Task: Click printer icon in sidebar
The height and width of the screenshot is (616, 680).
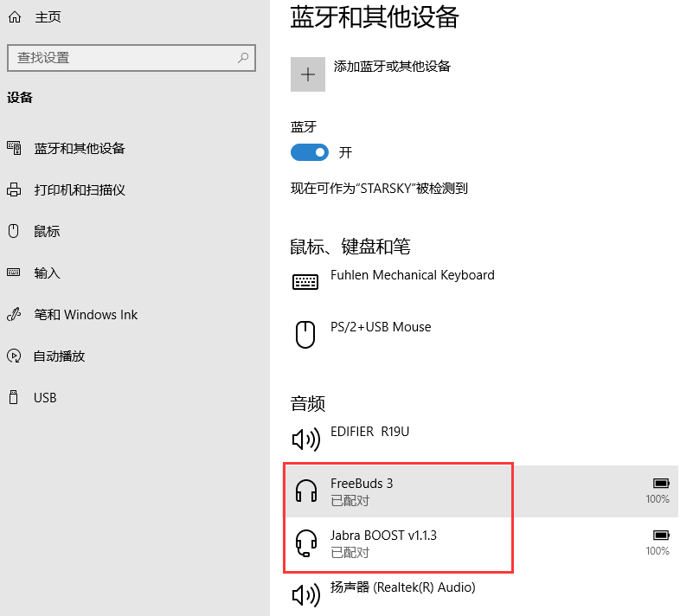Action: (x=14, y=189)
